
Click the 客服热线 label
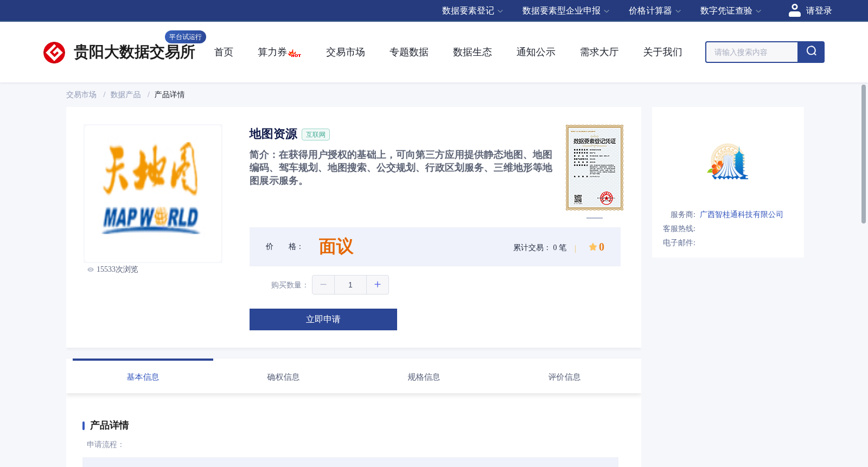click(679, 229)
